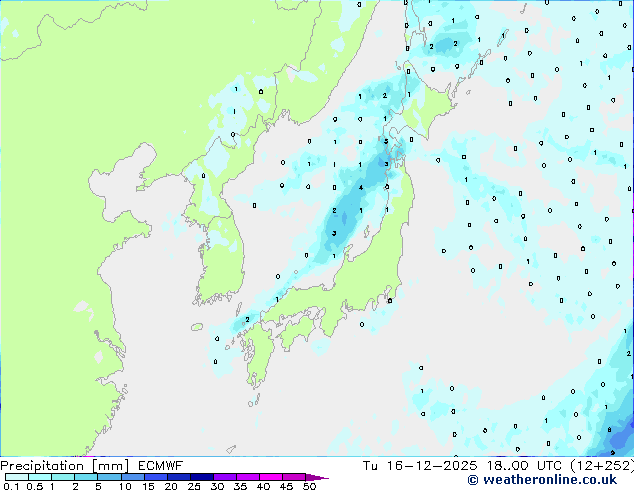Viewport: 634px width, 490px height.
Task: Click the '15' legend scale label
Action: (x=148, y=486)
